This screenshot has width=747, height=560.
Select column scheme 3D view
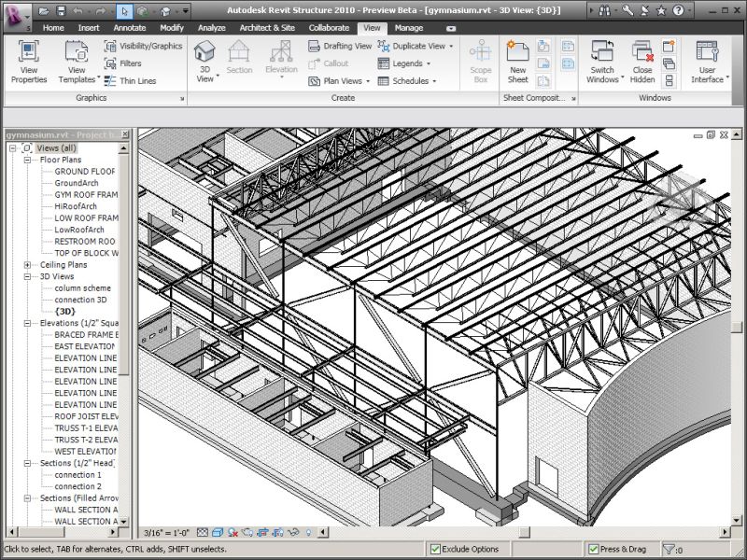pos(82,288)
